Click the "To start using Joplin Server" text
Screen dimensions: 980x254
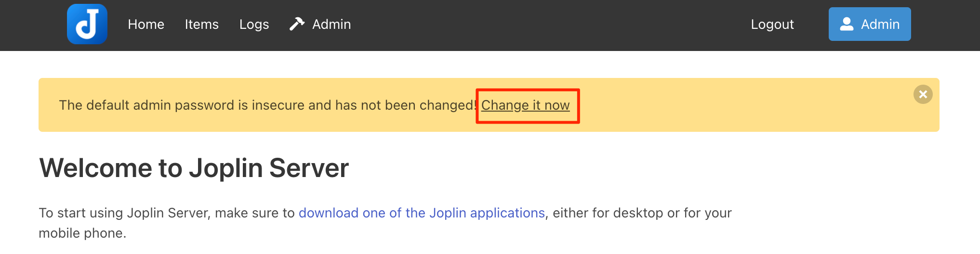click(166, 213)
